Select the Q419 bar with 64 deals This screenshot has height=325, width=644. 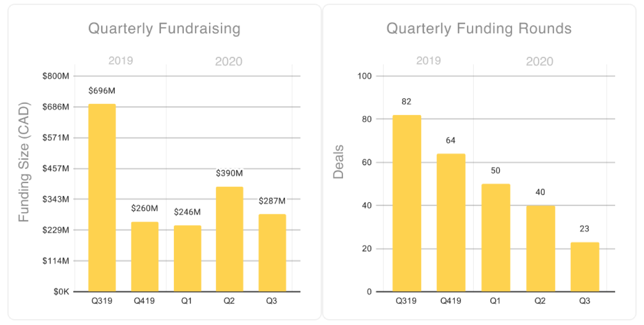click(x=451, y=222)
